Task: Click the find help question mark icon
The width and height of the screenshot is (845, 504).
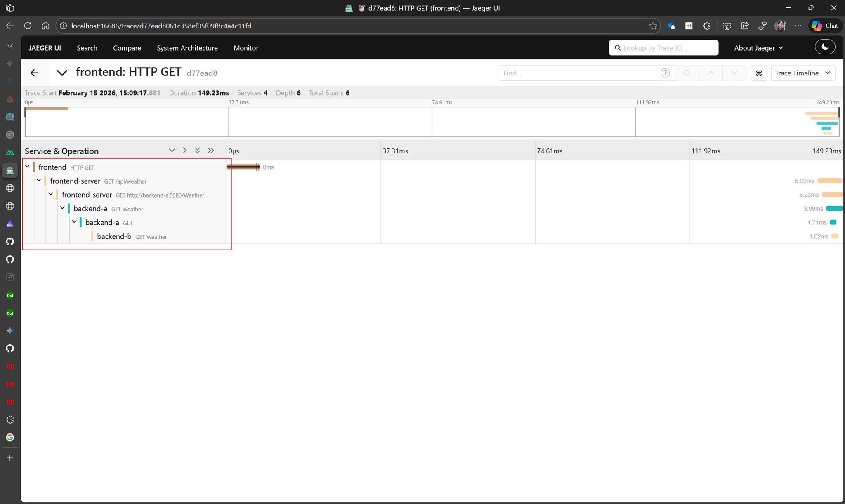Action: tap(665, 73)
